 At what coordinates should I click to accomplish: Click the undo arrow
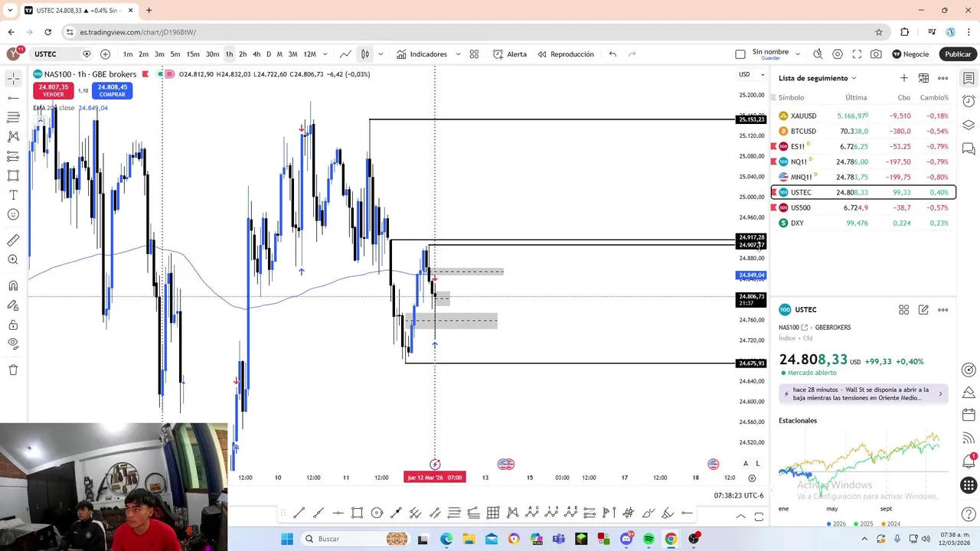pyautogui.click(x=612, y=54)
